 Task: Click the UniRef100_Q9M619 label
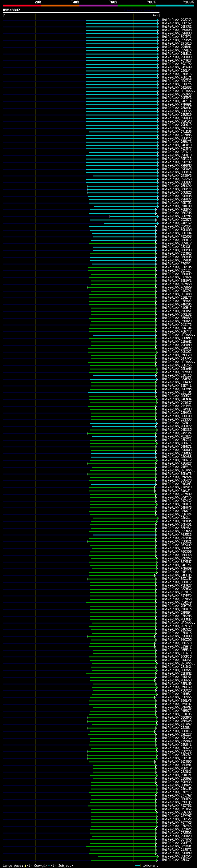[x=177, y=125]
